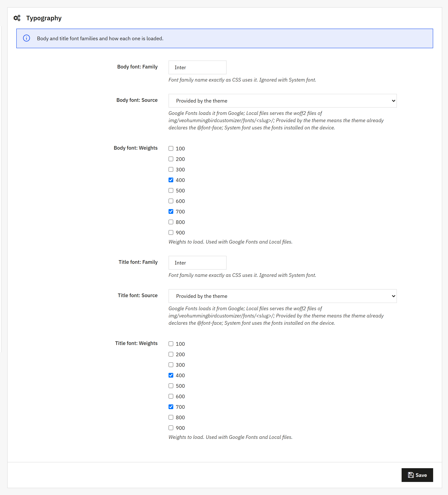Click the Typography gears icon
Viewport: 448px width, 495px height.
pyautogui.click(x=17, y=18)
